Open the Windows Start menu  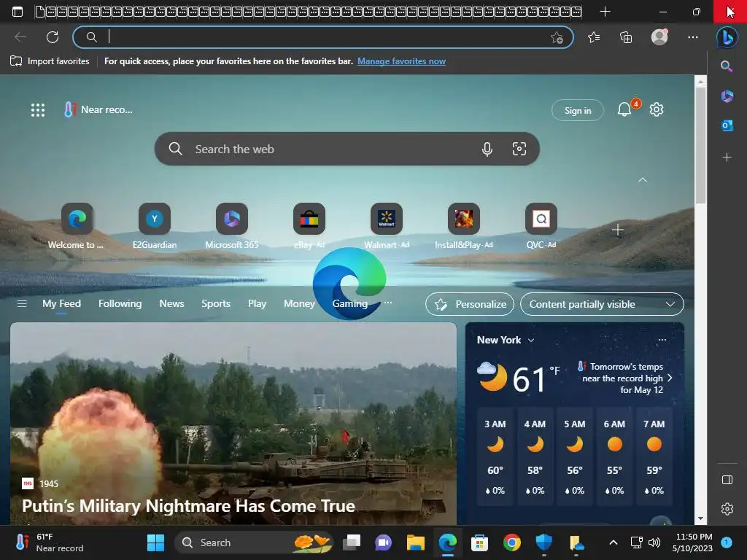pyautogui.click(x=155, y=542)
